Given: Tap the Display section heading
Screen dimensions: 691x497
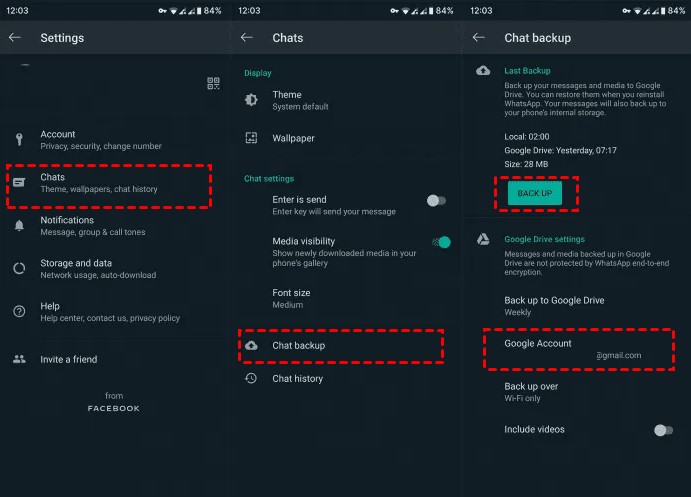Looking at the screenshot, I should (x=258, y=73).
